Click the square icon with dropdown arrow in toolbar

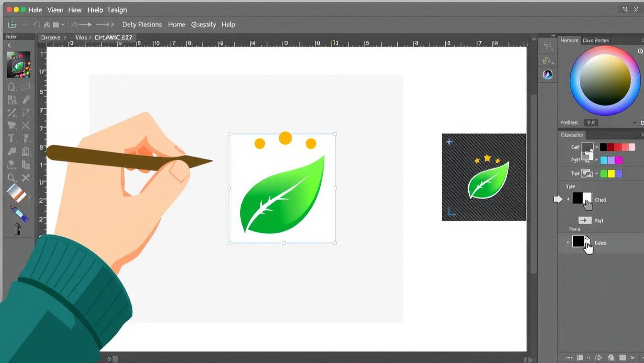coord(58,25)
